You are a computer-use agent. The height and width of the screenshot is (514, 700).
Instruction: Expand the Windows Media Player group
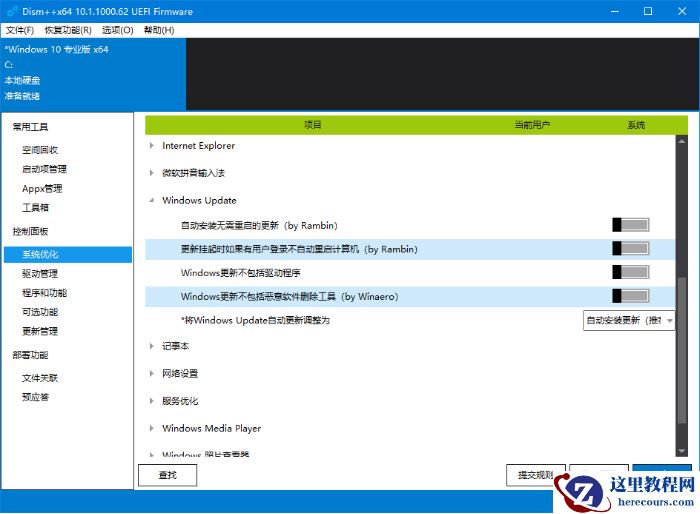click(x=152, y=428)
